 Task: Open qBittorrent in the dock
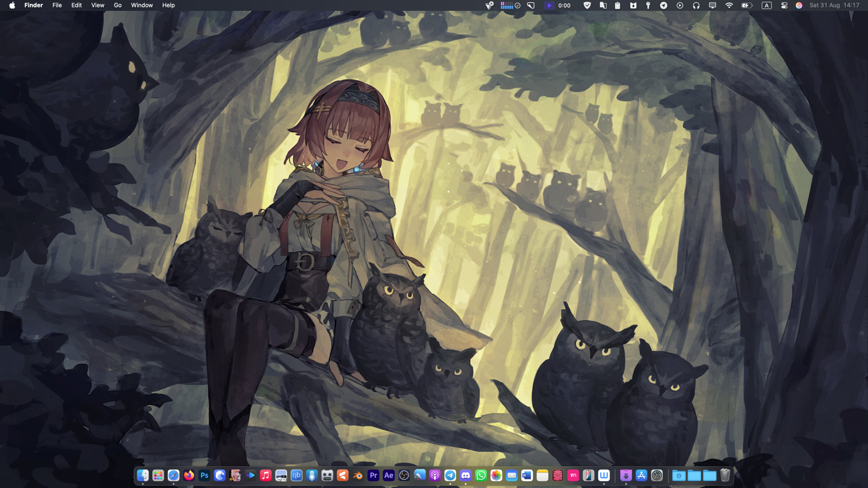coord(296,475)
